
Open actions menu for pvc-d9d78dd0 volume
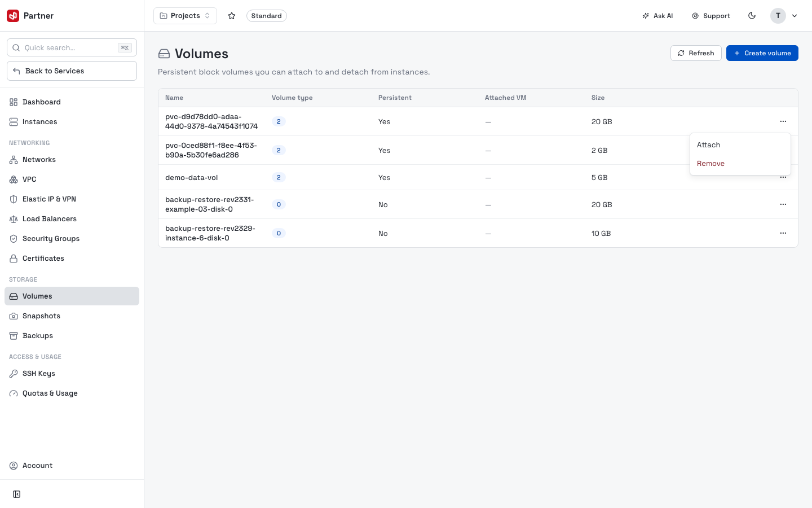click(x=783, y=121)
